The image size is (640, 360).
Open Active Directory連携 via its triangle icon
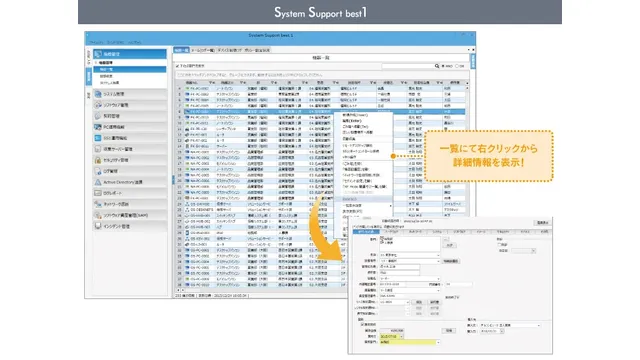tap(98, 182)
